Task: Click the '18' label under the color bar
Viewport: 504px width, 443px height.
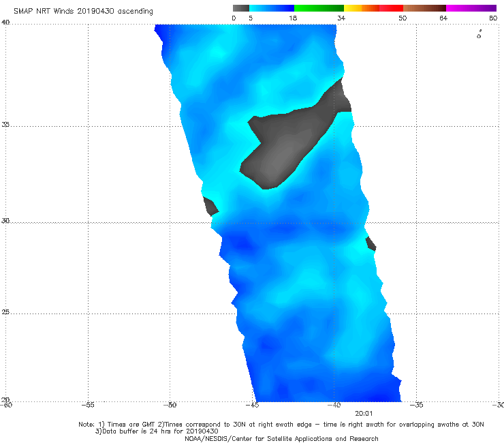Action: point(293,18)
